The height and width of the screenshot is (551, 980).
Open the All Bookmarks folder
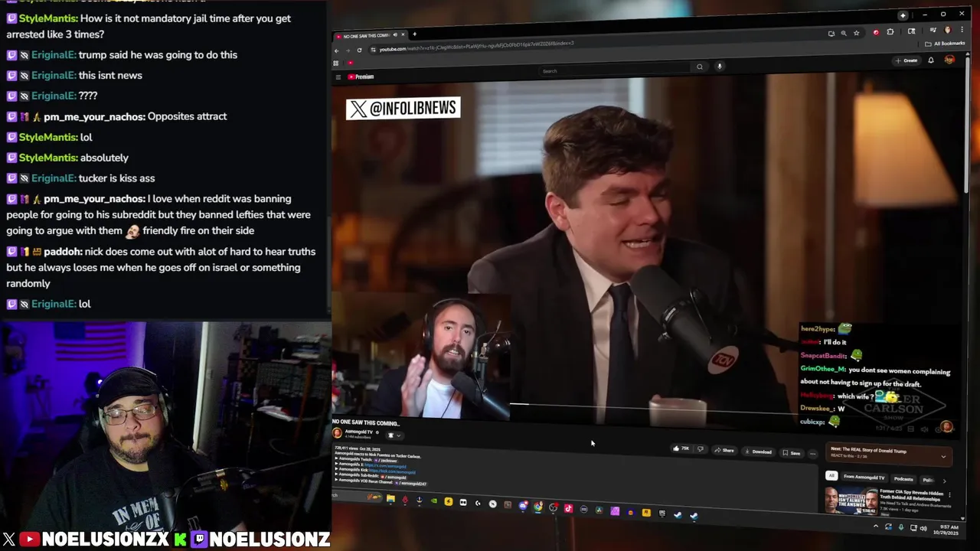click(x=944, y=44)
